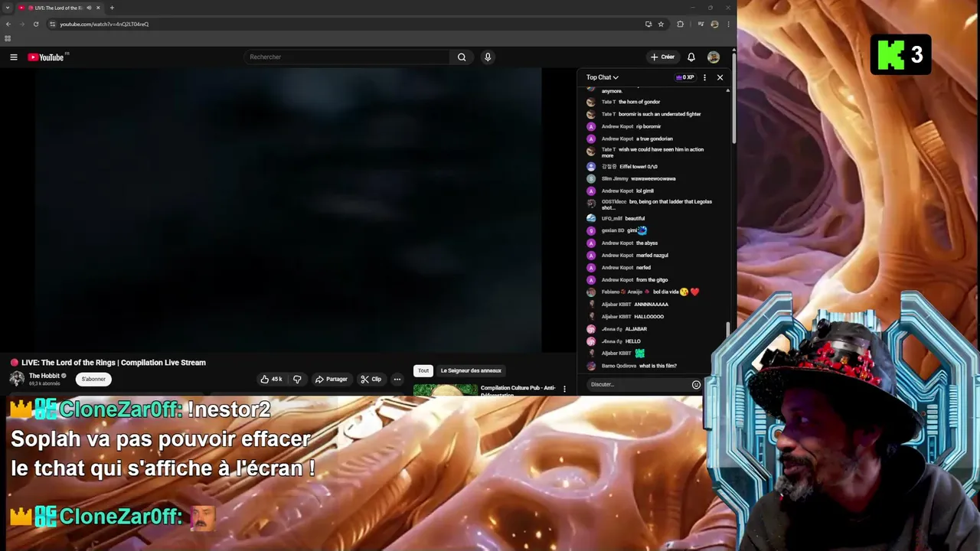
Task: Focus the Rechercher search box
Action: [348, 57]
